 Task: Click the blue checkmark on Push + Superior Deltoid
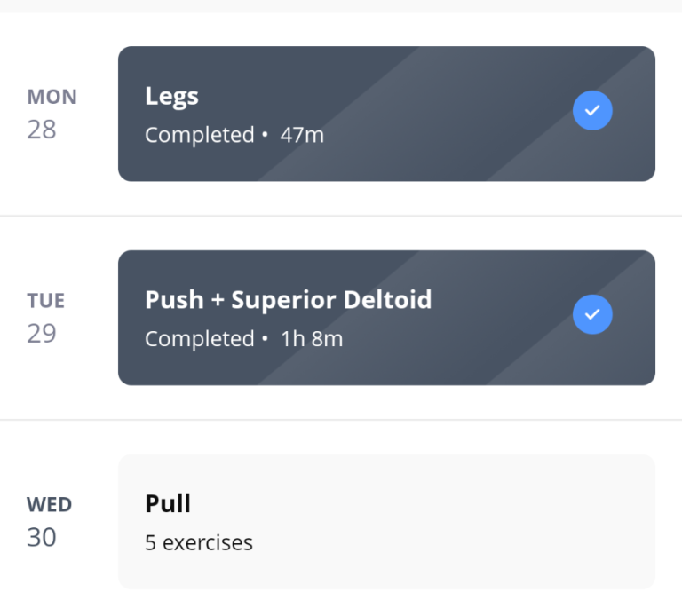tap(592, 314)
